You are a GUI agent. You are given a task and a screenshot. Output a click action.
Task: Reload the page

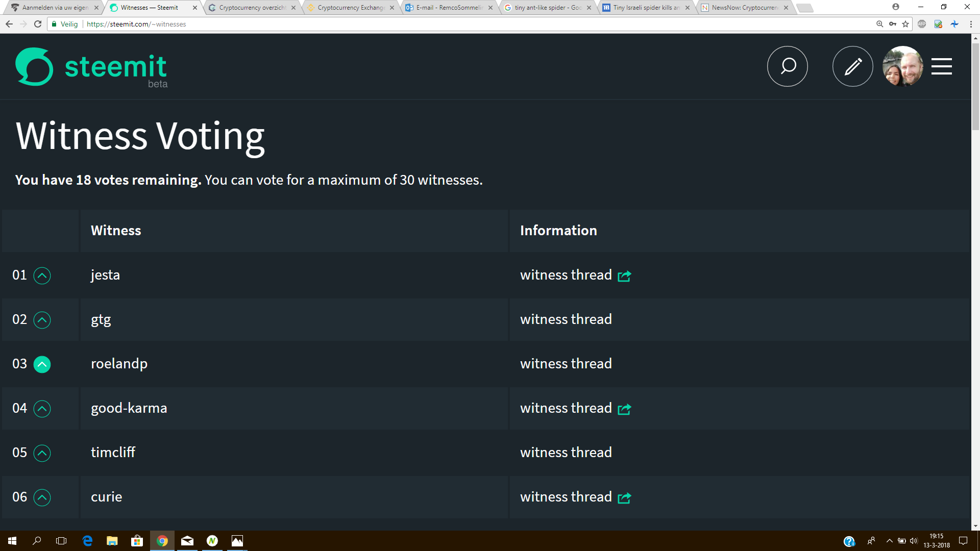pos(38,24)
